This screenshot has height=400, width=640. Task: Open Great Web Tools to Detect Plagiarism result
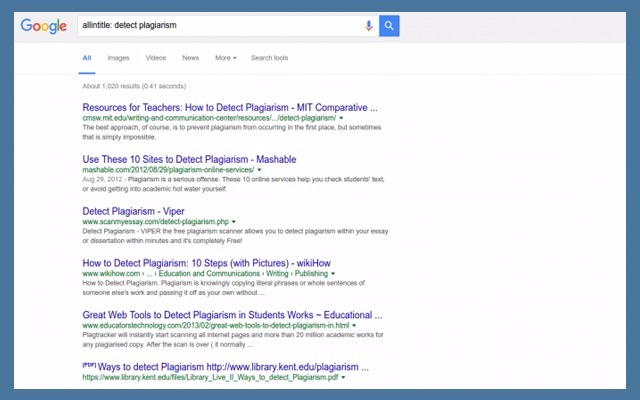tap(232, 315)
